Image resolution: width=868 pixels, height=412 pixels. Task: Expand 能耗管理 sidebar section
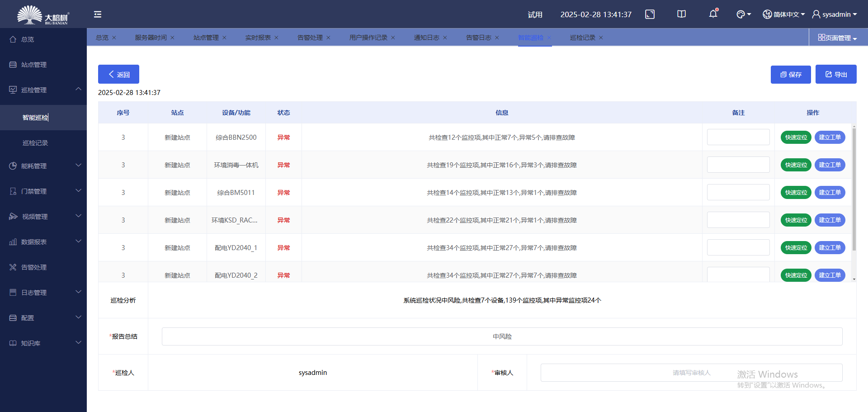43,166
